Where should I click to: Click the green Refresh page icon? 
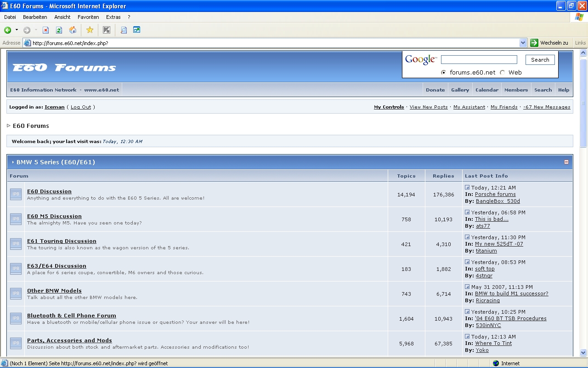click(59, 30)
